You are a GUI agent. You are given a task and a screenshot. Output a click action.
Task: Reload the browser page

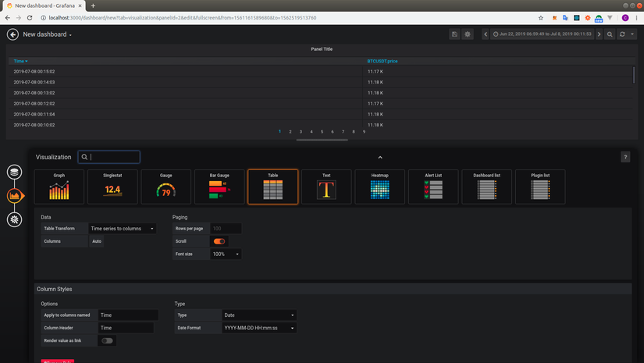(30, 18)
